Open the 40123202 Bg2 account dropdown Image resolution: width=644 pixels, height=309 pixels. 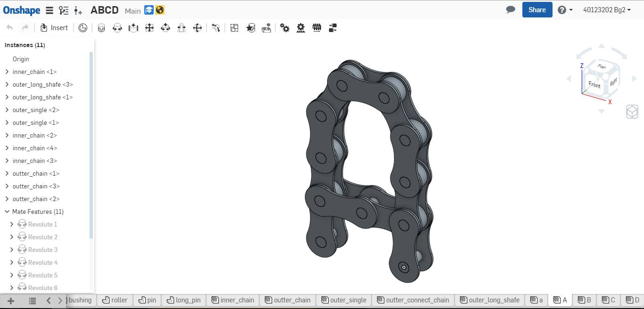(607, 10)
